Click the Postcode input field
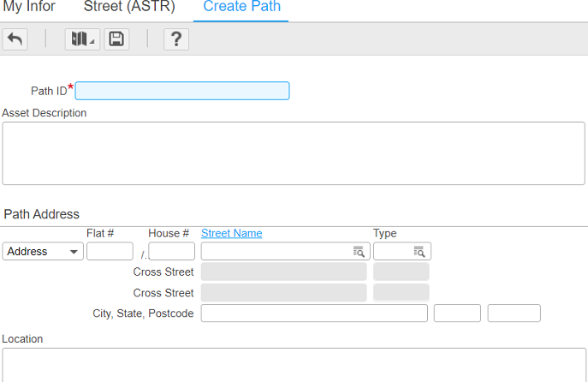This screenshot has width=588, height=382. (514, 313)
